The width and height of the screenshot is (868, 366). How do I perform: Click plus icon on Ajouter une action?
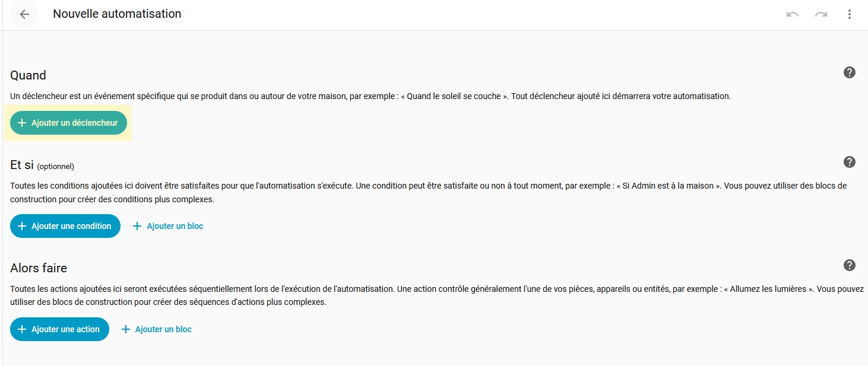pos(22,329)
